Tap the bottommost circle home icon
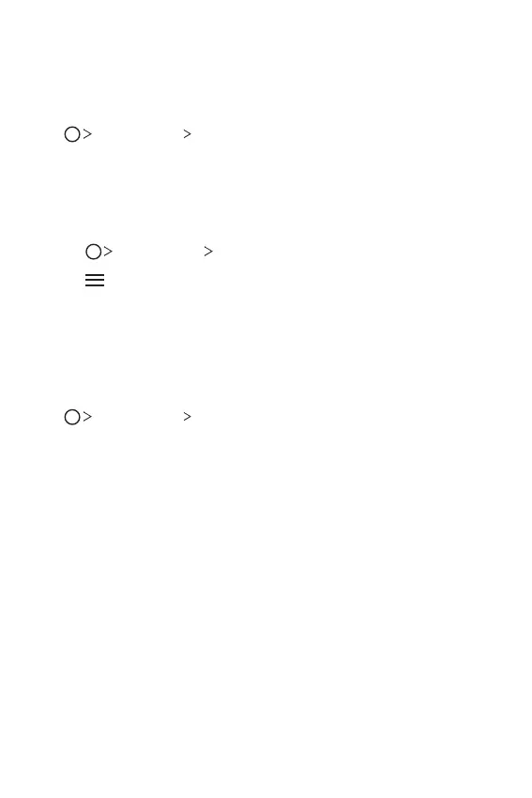Viewport: 532px width, 798px height. (x=72, y=417)
